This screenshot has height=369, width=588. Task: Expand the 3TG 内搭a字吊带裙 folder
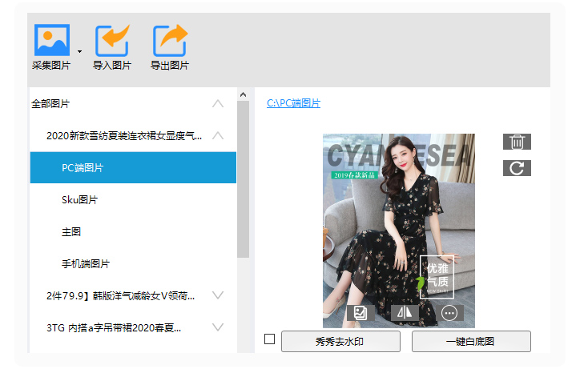coord(218,327)
